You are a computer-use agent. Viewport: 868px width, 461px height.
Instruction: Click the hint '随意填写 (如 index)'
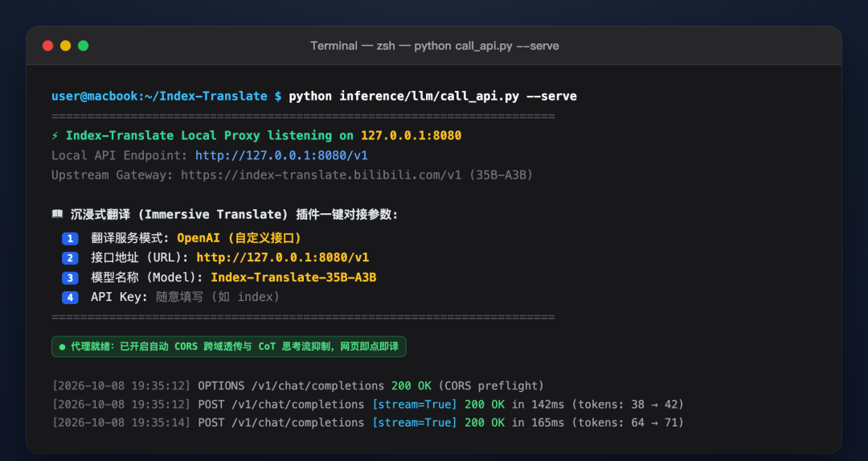pyautogui.click(x=218, y=297)
